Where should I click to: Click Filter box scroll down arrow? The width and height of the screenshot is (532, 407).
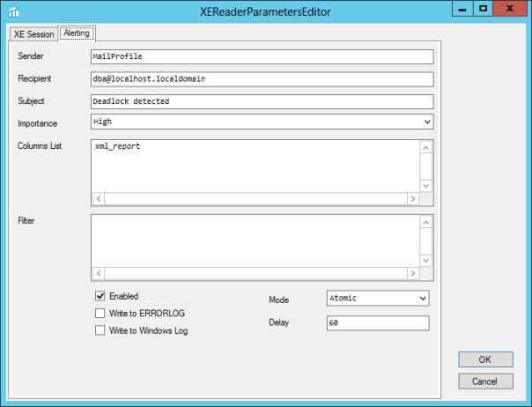point(426,261)
